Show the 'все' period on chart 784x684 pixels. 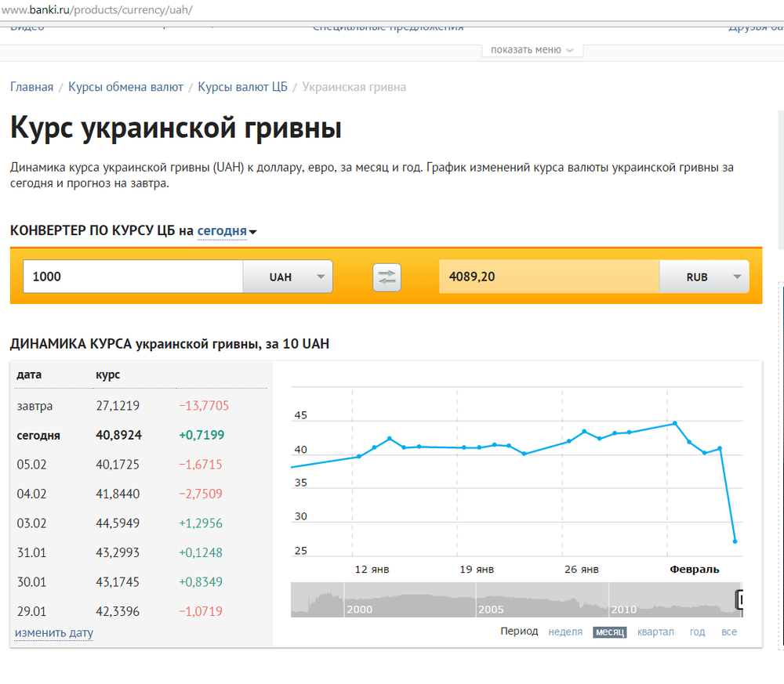[729, 632]
